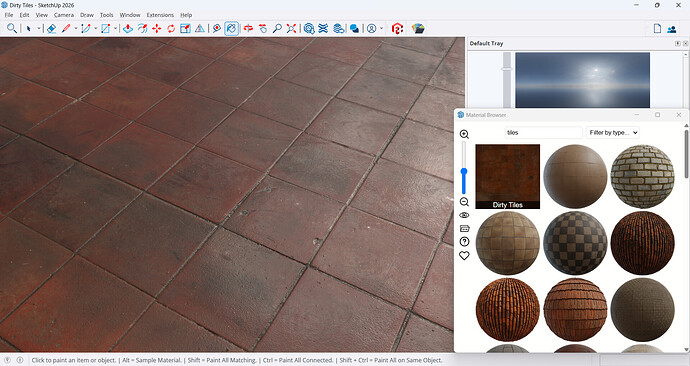The image size is (690, 366).
Task: Activate the Offset tool
Action: pos(142,29)
